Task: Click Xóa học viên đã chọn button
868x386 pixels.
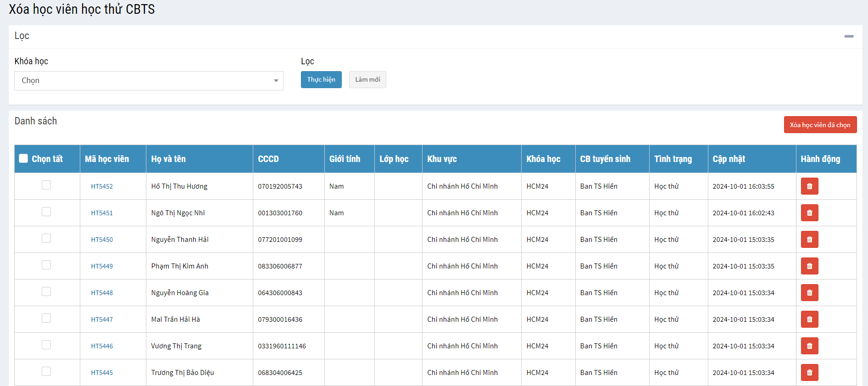Action: [820, 125]
